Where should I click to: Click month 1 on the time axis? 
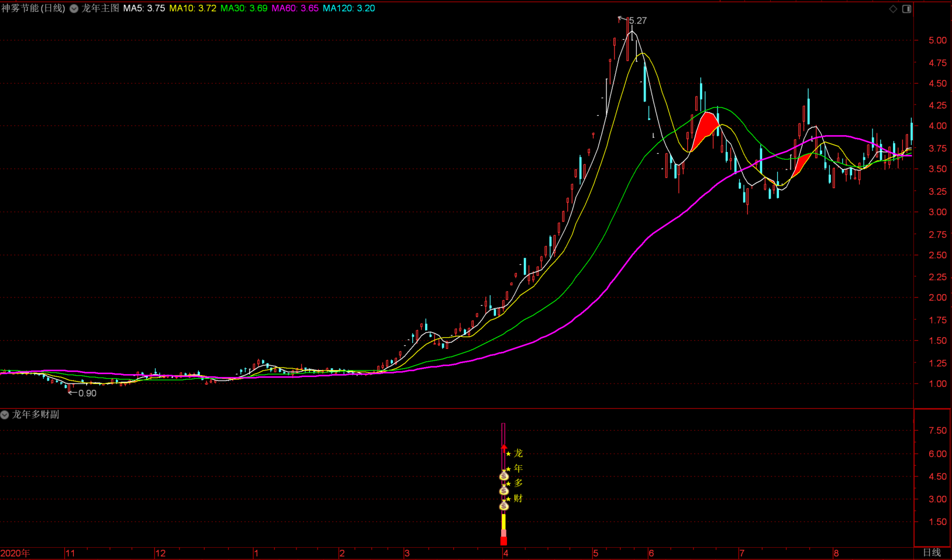coord(256,553)
